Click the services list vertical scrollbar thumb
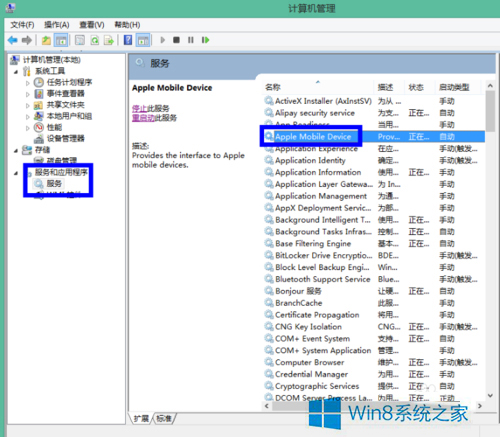Viewport: 500px width, 437px height. tap(490, 111)
